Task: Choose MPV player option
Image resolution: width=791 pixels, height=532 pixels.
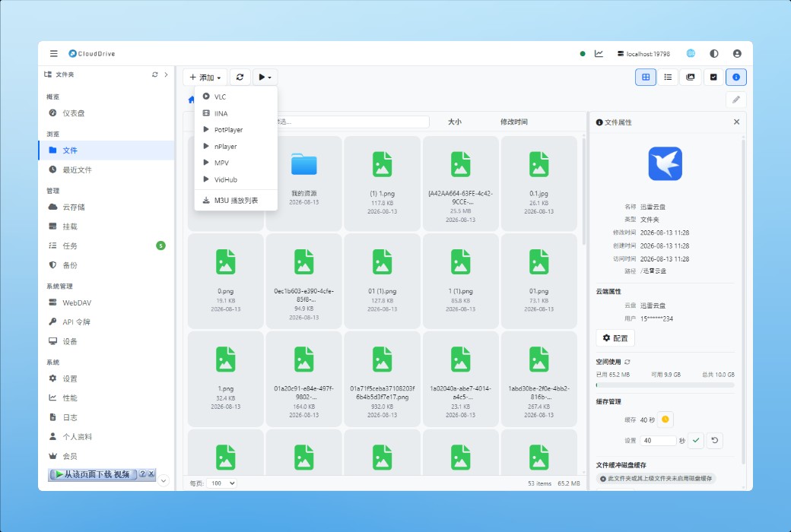Action: click(236, 163)
